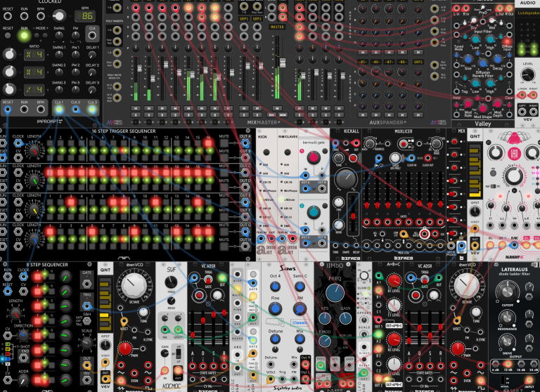Image resolution: width=540 pixels, height=392 pixels.
Task: Click OFST knob on upper QNT module
Action: pyautogui.click(x=475, y=211)
